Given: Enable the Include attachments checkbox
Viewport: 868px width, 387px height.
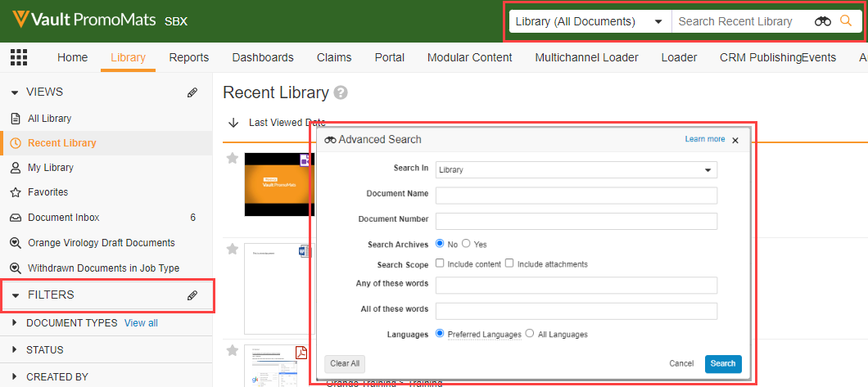Looking at the screenshot, I should click(x=509, y=263).
